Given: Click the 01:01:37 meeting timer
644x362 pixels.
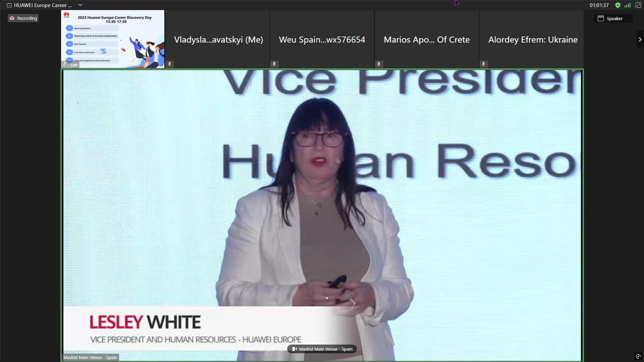Looking at the screenshot, I should click(599, 5).
